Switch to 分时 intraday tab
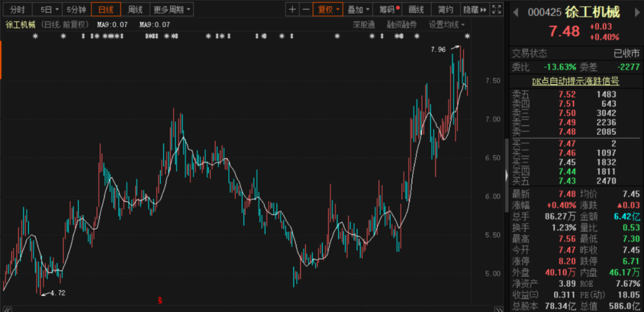Viewport: 644px width, 312px height. (x=17, y=10)
